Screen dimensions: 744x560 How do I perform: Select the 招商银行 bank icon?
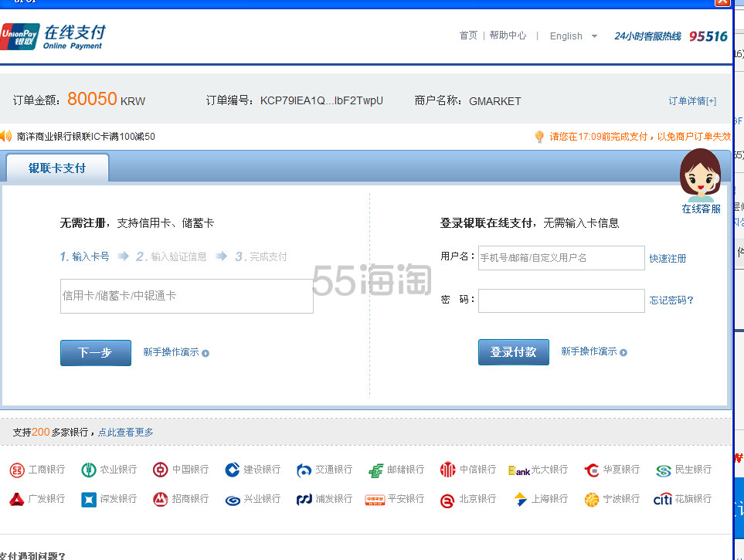pyautogui.click(x=161, y=499)
